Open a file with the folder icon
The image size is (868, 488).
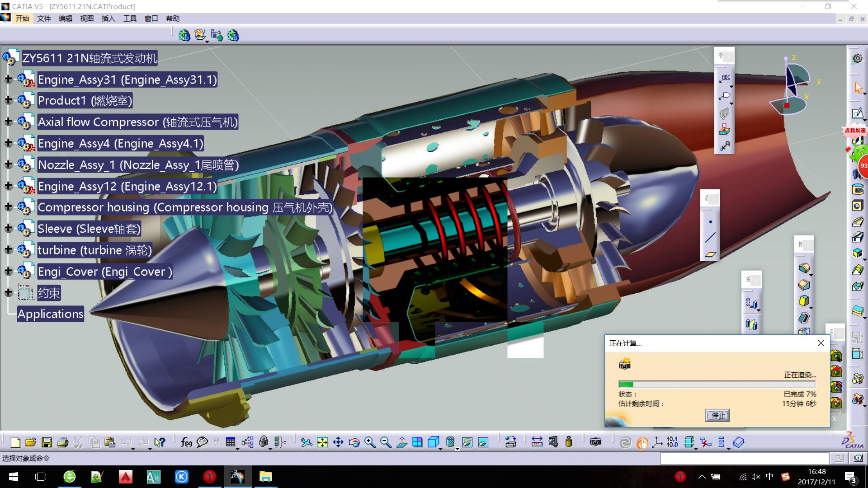pos(31,442)
